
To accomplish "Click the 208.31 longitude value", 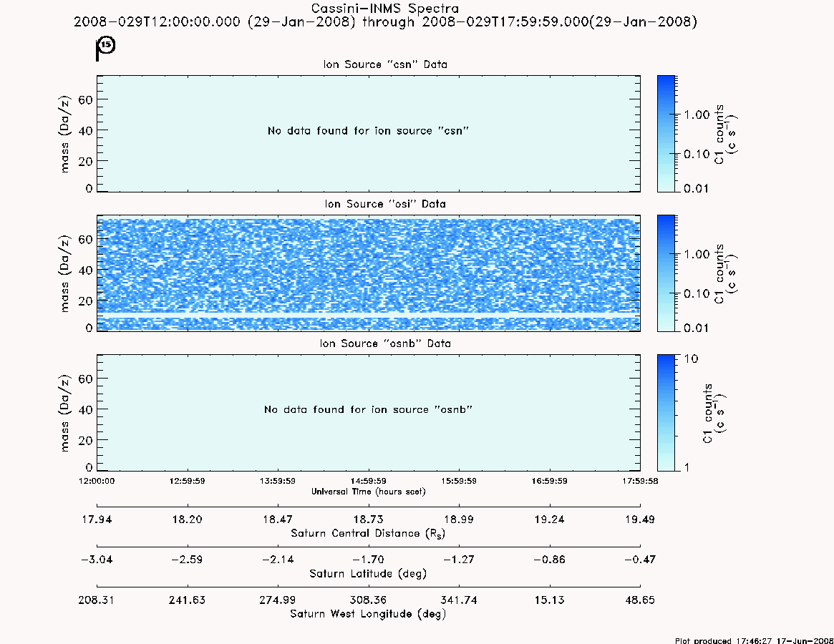I will (x=96, y=600).
